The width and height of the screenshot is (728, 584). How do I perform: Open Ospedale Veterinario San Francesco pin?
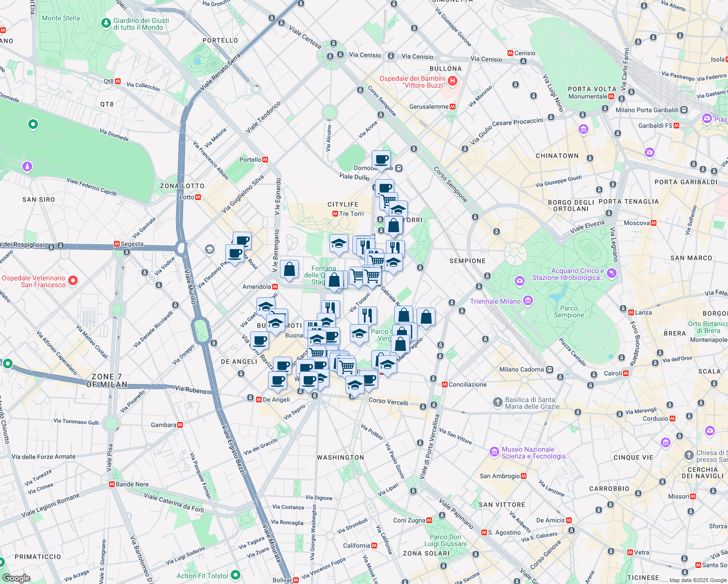pyautogui.click(x=73, y=280)
